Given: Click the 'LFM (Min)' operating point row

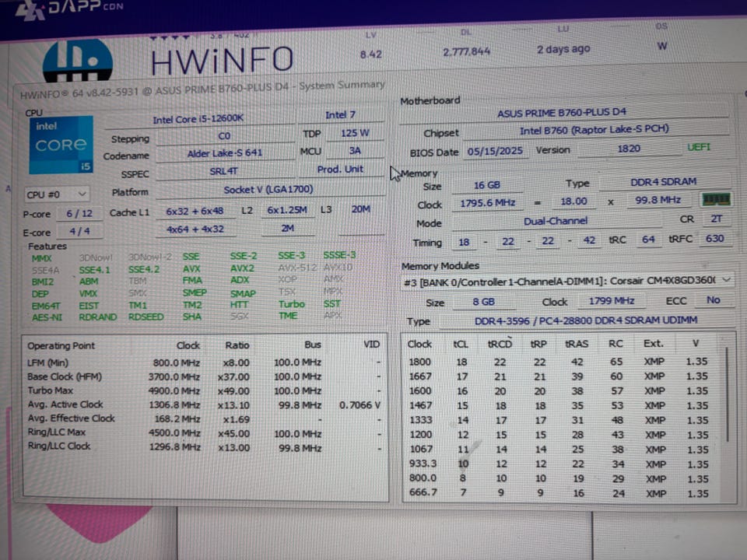Looking at the screenshot, I should tap(204, 363).
